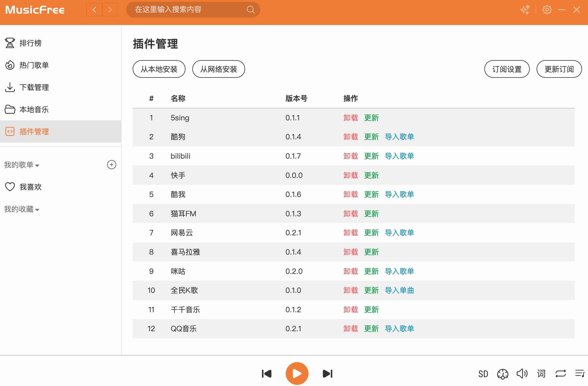Import playlist via 网易云 plugin
The image size is (588, 386).
click(x=399, y=233)
